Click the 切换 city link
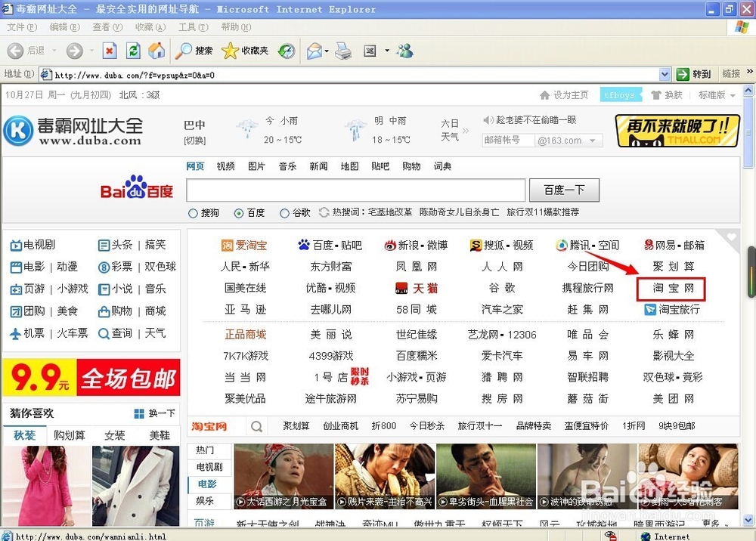 [x=195, y=141]
